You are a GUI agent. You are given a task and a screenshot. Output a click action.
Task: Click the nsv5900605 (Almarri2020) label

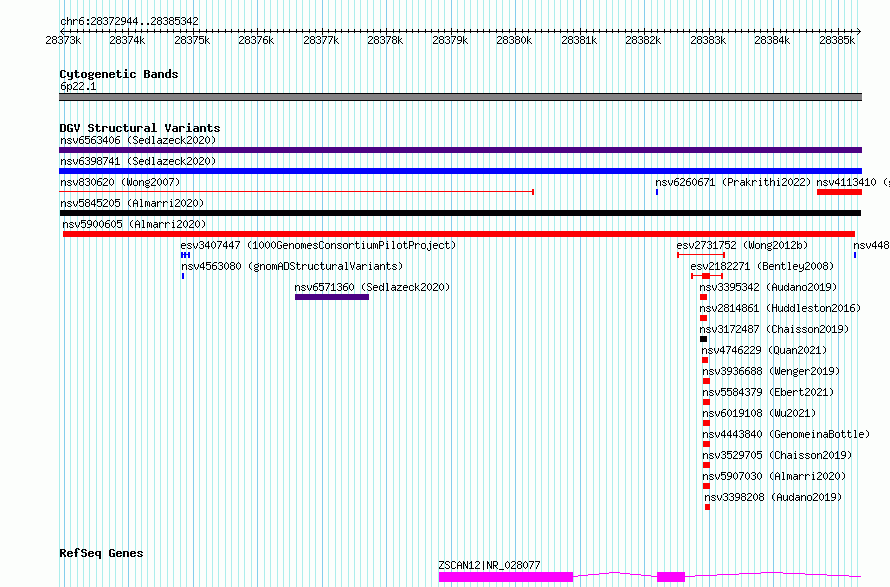pos(134,224)
